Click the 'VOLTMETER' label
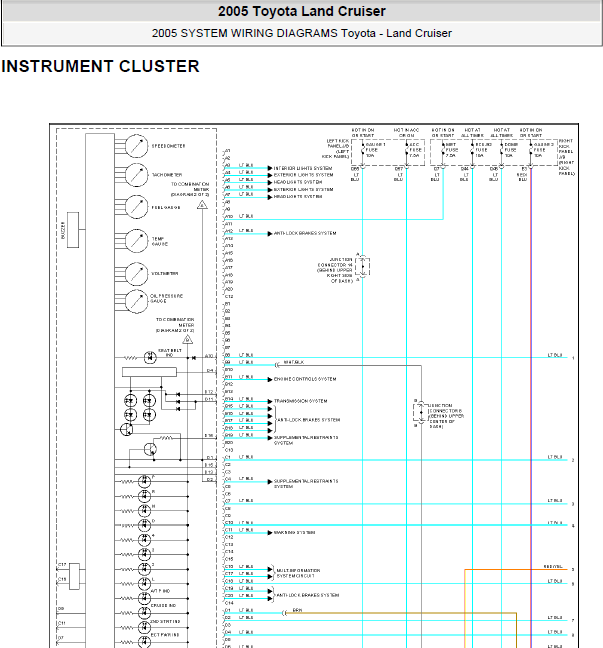The width and height of the screenshot is (603, 648). [165, 274]
